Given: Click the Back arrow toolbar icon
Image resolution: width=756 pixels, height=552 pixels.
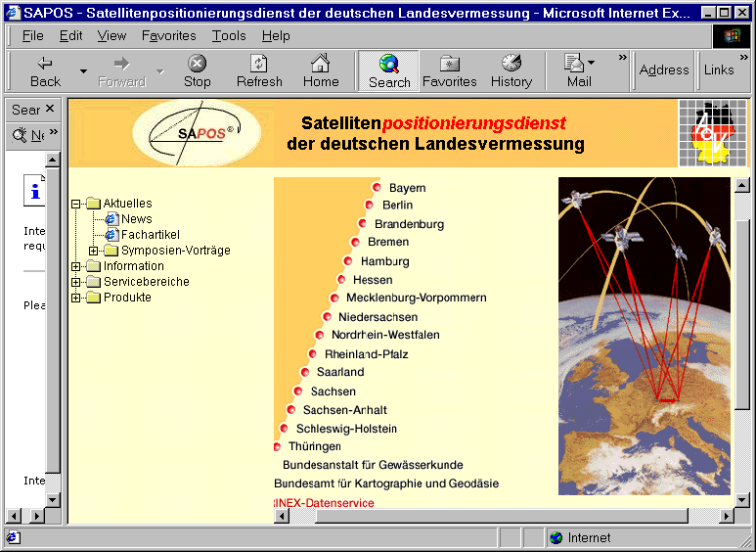Looking at the screenshot, I should tap(45, 64).
